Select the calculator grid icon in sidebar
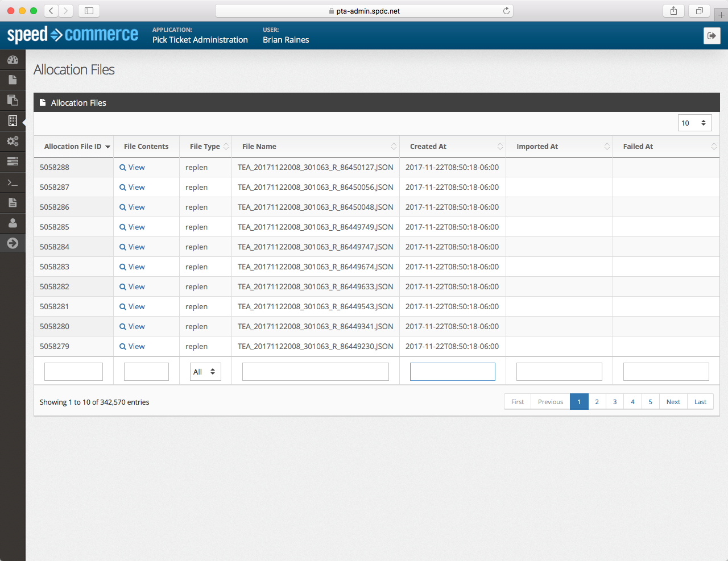Image resolution: width=728 pixels, height=561 pixels. point(13,120)
